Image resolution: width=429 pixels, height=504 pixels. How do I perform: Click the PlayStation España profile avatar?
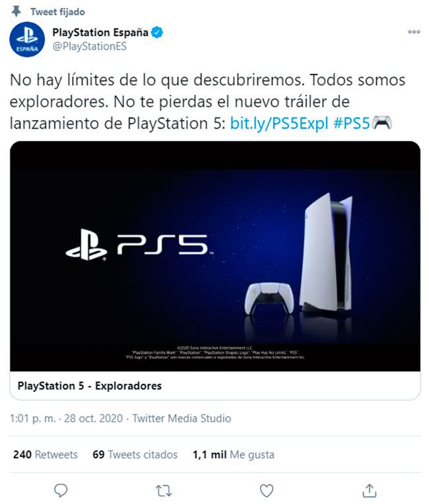click(x=27, y=39)
